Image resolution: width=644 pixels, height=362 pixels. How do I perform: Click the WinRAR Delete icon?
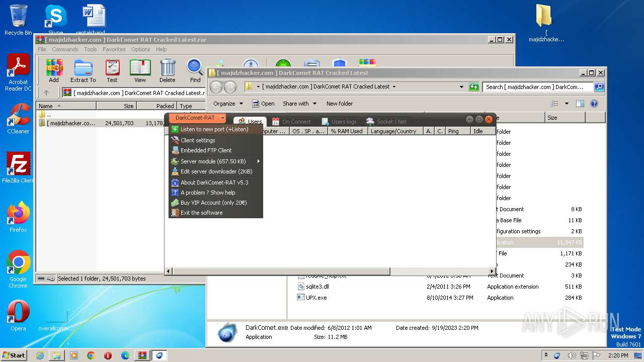tap(168, 71)
